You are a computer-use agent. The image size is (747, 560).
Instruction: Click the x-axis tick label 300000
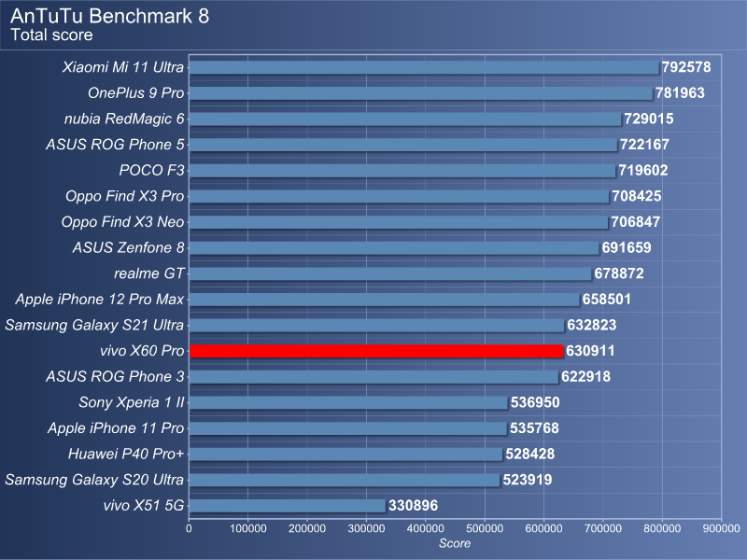366,528
